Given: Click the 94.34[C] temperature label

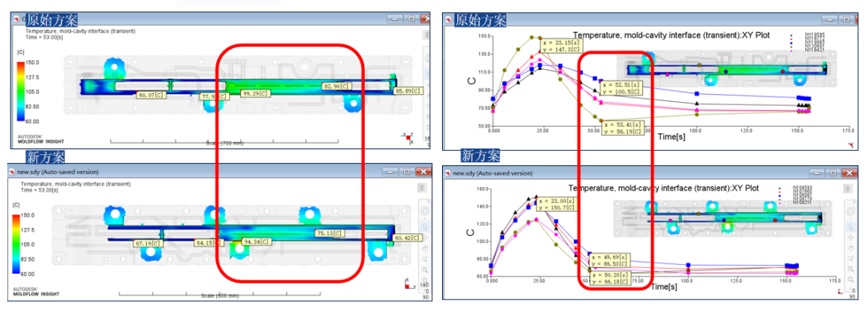Looking at the screenshot, I should click(256, 242).
